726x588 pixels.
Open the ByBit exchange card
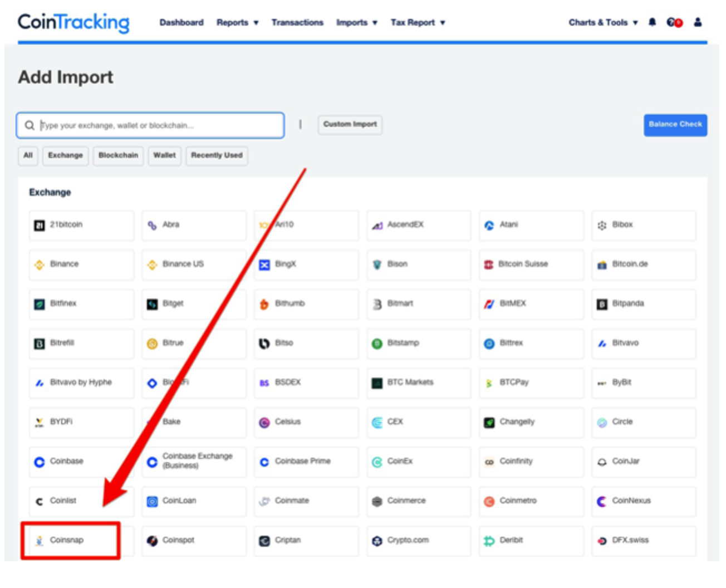click(644, 383)
